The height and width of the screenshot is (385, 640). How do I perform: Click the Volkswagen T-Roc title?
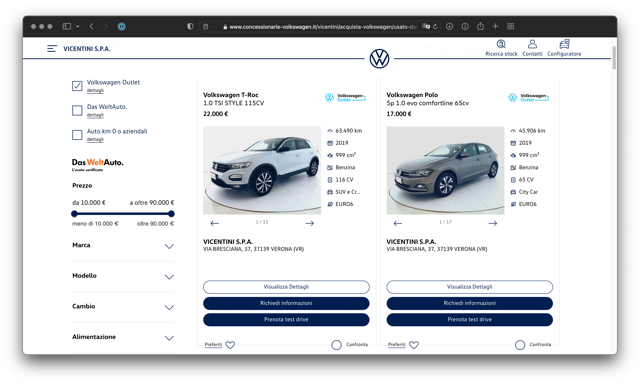tap(231, 95)
